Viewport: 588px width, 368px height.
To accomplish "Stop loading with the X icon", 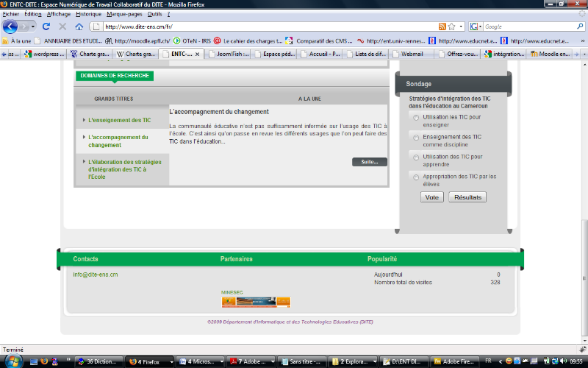I will 62,26.
